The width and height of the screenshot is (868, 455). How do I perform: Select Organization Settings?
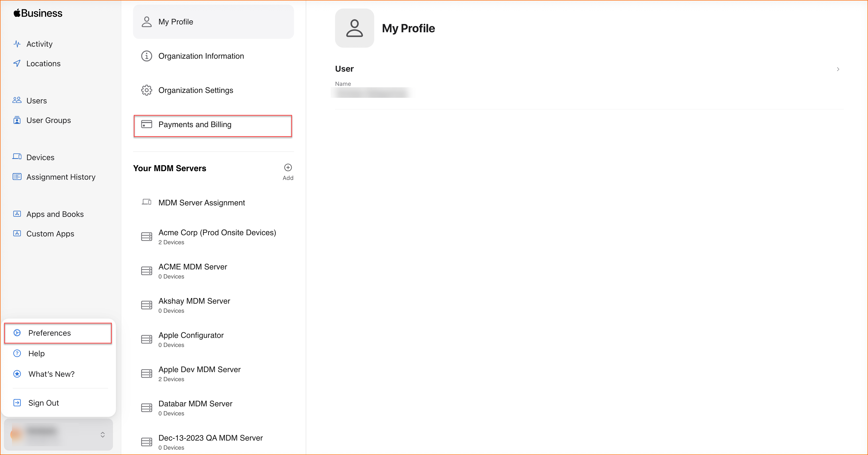tap(213, 90)
